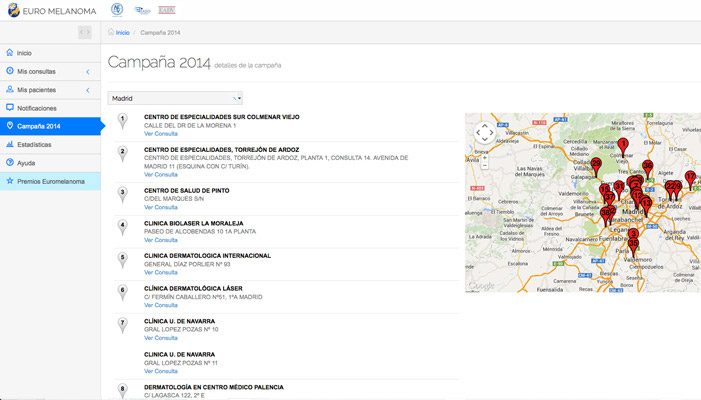Click map marker 31 on the map
The width and height of the screenshot is (701, 400).
point(619,189)
